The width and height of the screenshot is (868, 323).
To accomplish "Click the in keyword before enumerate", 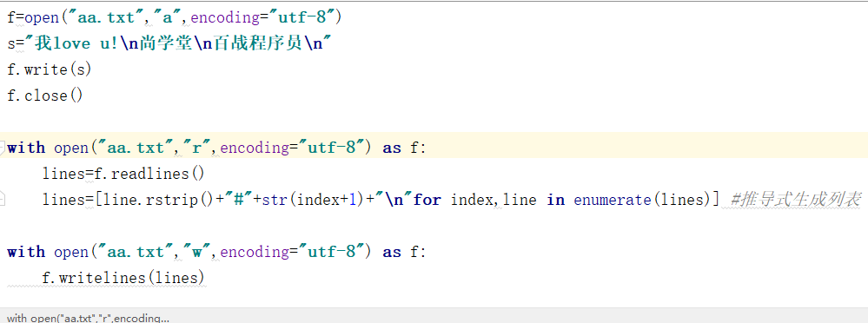I will (555, 200).
